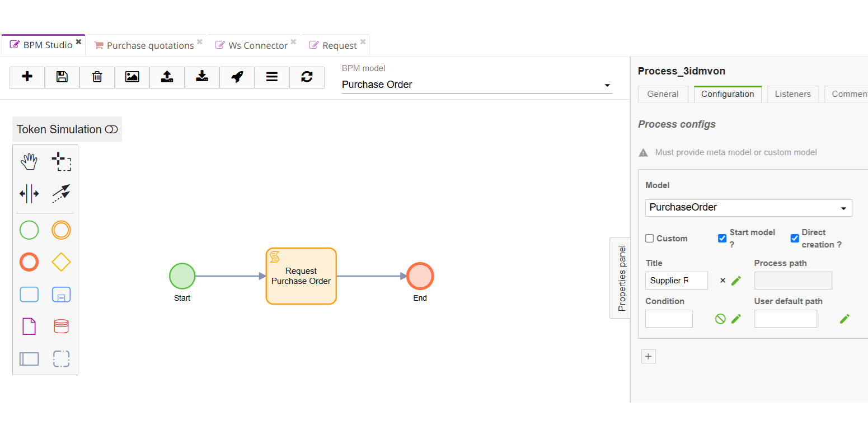Toggle the Token Simulation switch
Screen dimensions: 868x434
click(x=111, y=129)
